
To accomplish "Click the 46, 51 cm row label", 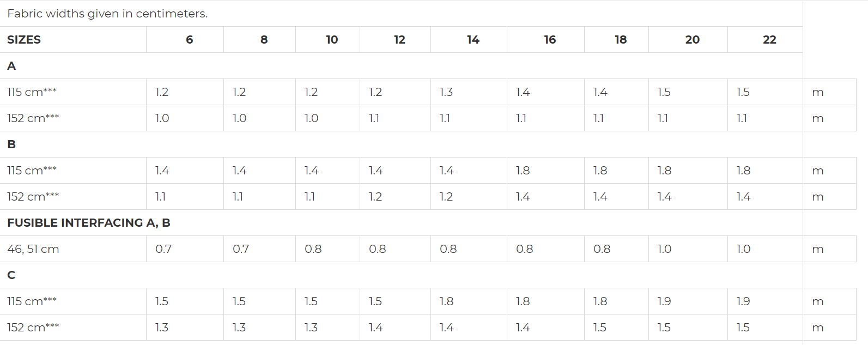I will tap(73, 249).
